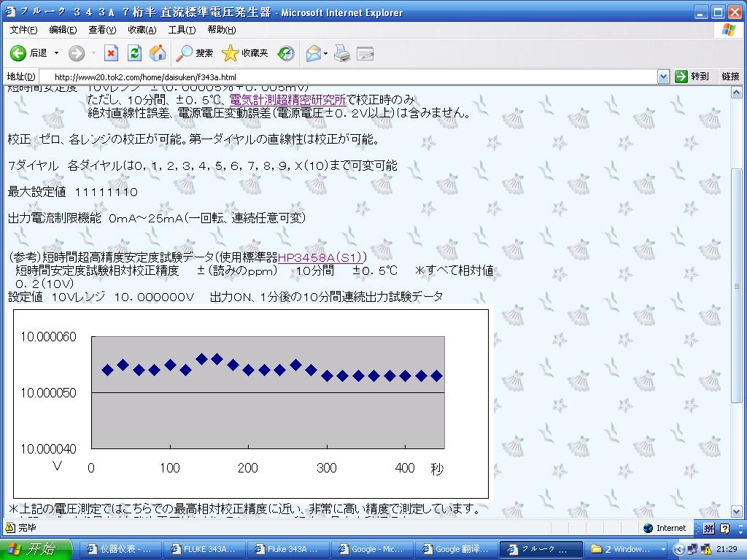Expand the Mail dropdown arrow
This screenshot has height=560, width=747.
pos(326,53)
